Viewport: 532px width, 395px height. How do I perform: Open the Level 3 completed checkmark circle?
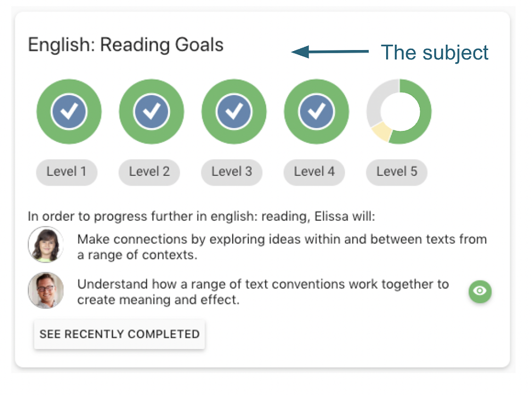(x=234, y=111)
